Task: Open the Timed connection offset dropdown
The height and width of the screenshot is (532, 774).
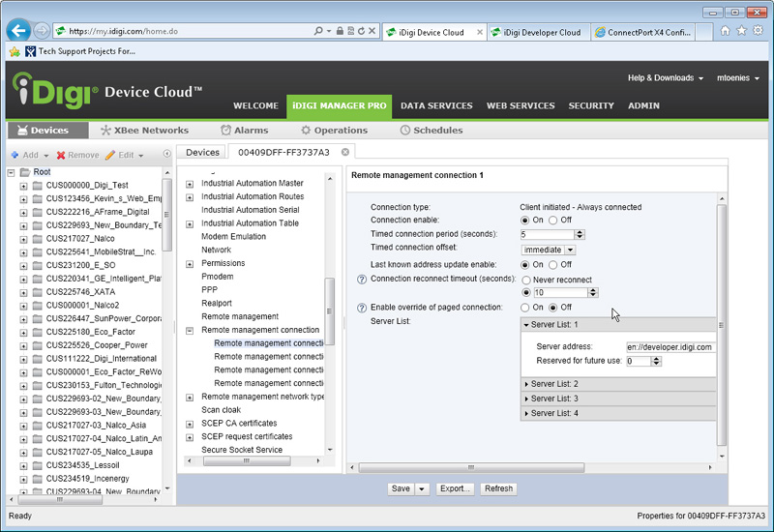Action: 570,250
